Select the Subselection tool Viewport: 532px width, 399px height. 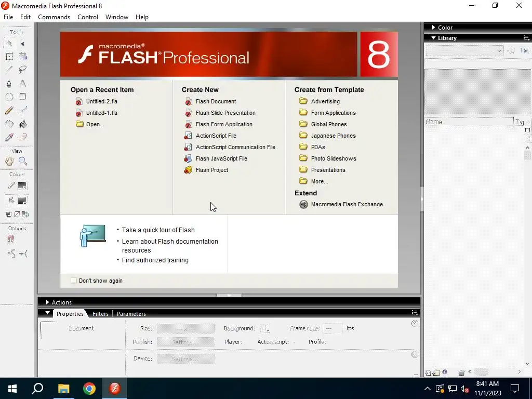23,43
